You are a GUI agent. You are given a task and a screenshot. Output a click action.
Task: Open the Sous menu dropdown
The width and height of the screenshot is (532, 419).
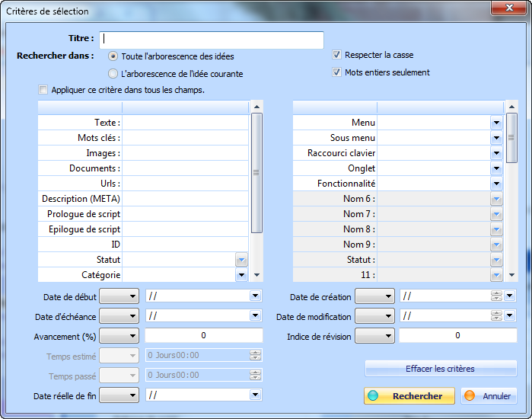[x=496, y=138]
